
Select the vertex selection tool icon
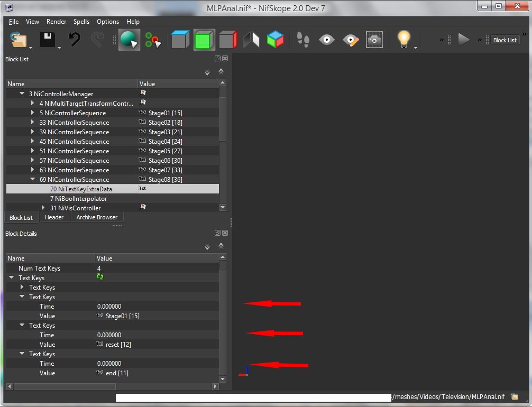(153, 40)
